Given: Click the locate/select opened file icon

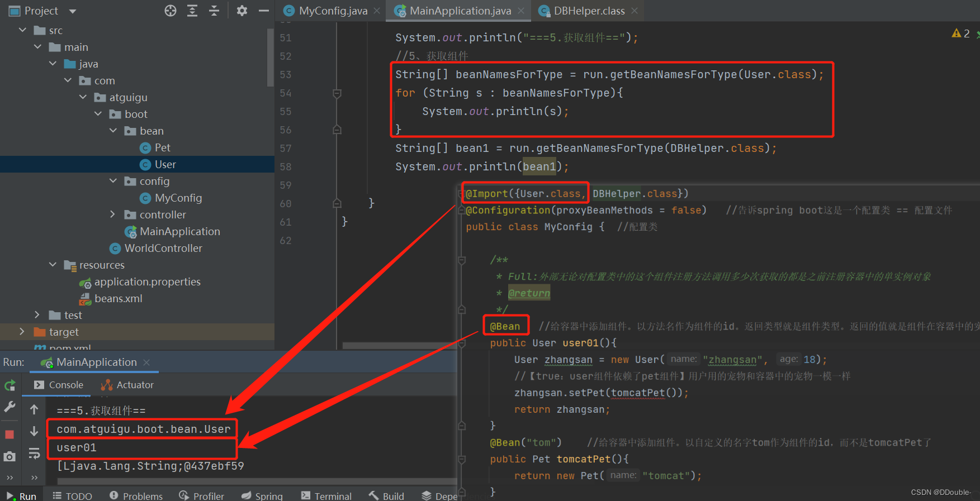Looking at the screenshot, I should [171, 11].
